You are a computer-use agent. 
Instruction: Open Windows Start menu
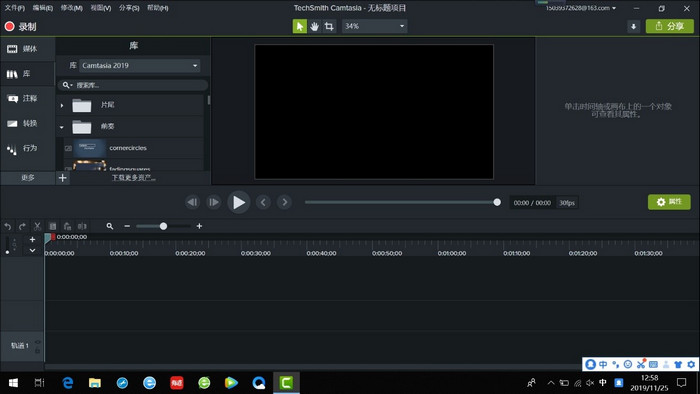click(13, 382)
